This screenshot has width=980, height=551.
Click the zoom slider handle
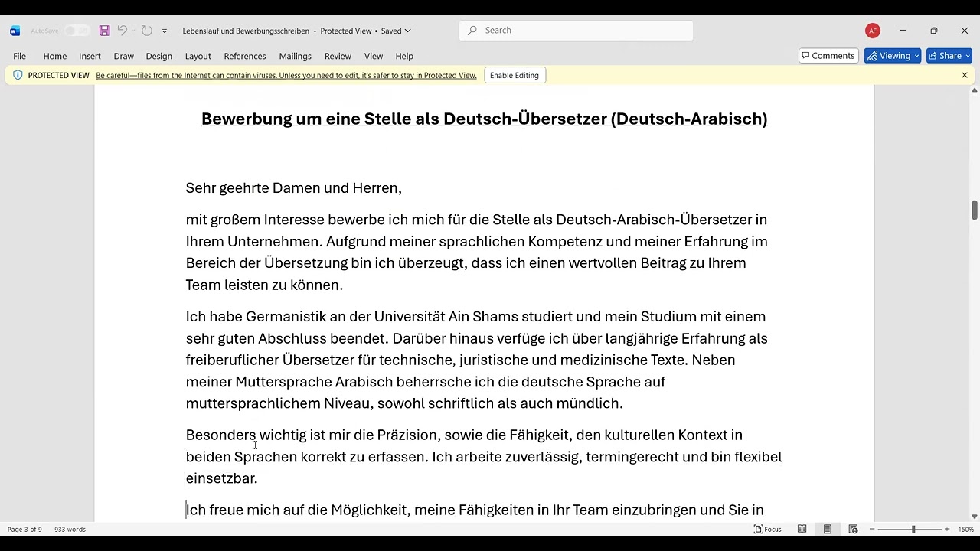(x=913, y=529)
